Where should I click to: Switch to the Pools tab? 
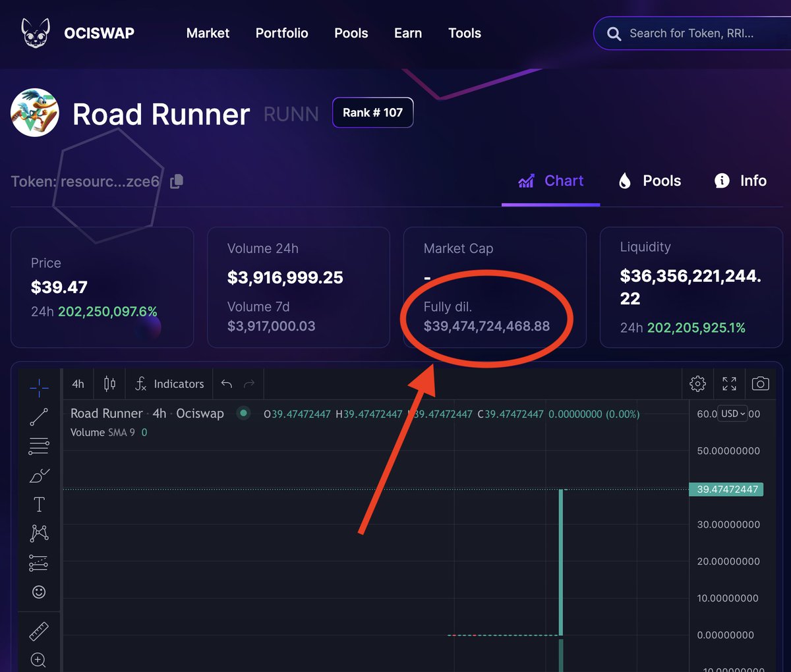point(661,181)
